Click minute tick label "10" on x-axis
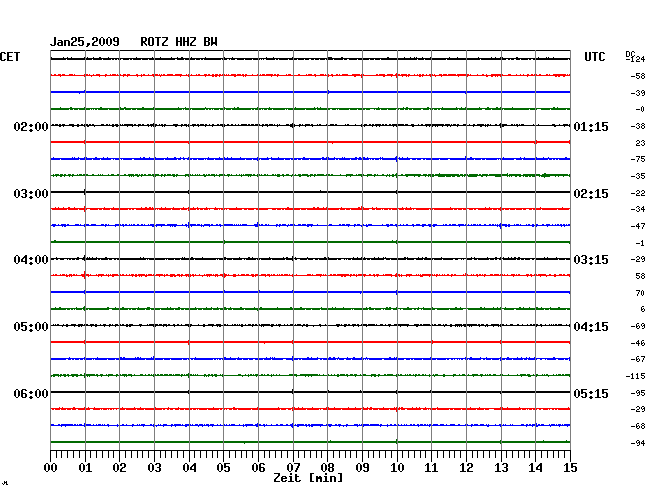 click(x=397, y=468)
